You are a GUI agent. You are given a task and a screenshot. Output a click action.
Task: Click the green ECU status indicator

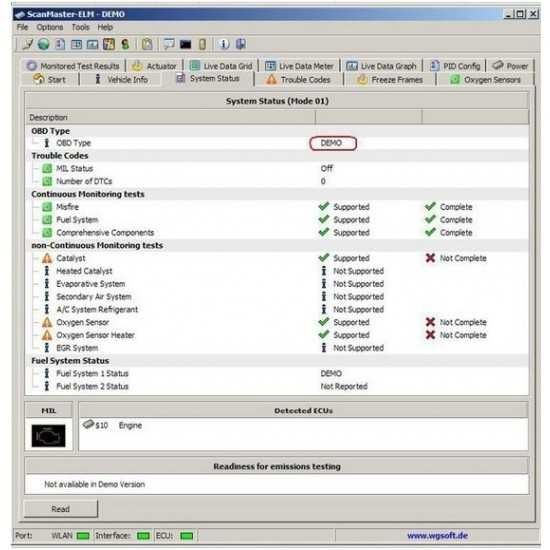coord(187,536)
